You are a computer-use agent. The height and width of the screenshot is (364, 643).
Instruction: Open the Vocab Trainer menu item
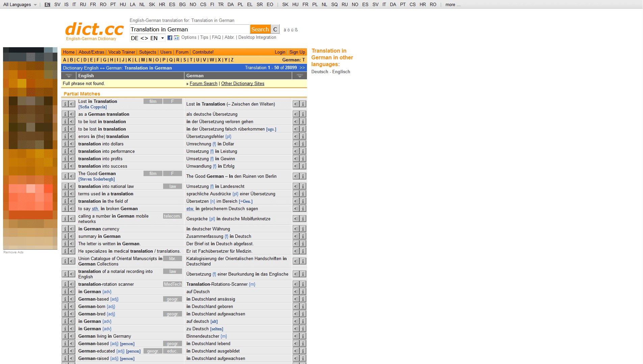click(x=122, y=52)
